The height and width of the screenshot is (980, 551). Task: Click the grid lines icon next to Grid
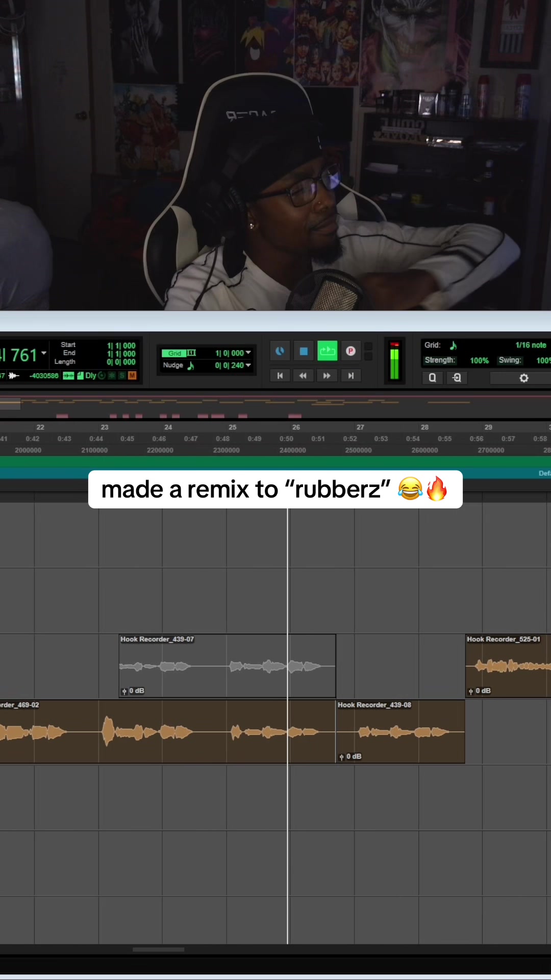pyautogui.click(x=191, y=353)
